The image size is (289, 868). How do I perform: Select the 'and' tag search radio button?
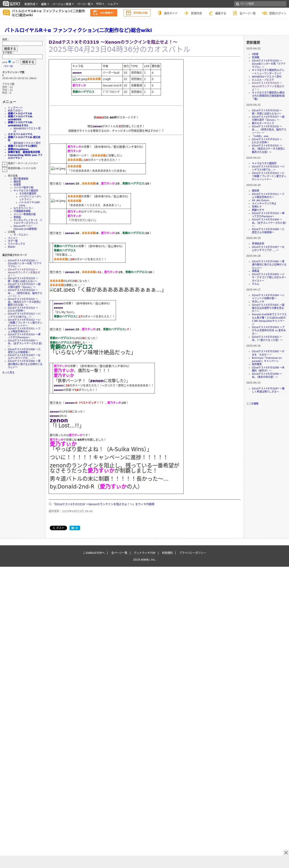point(10,62)
